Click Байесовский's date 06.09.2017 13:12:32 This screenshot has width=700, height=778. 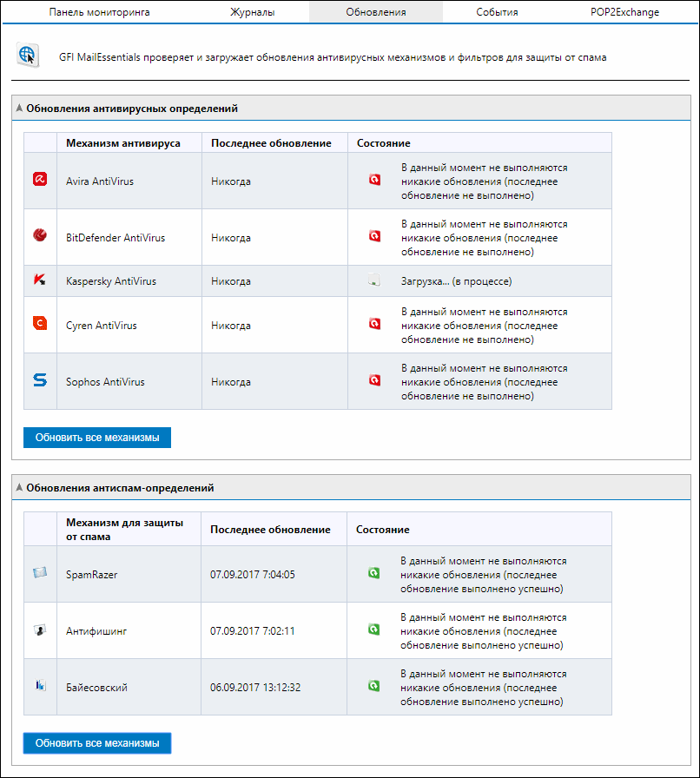[255, 688]
